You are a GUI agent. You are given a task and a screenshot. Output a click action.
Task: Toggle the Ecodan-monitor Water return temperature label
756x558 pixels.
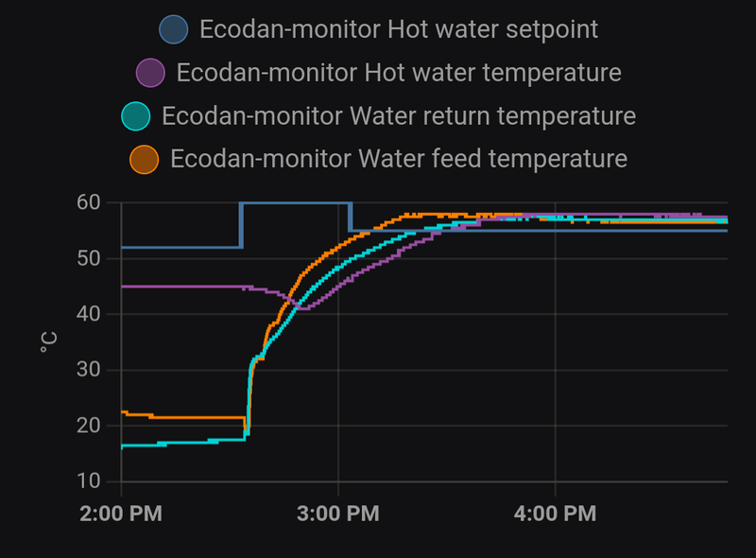[x=398, y=116]
